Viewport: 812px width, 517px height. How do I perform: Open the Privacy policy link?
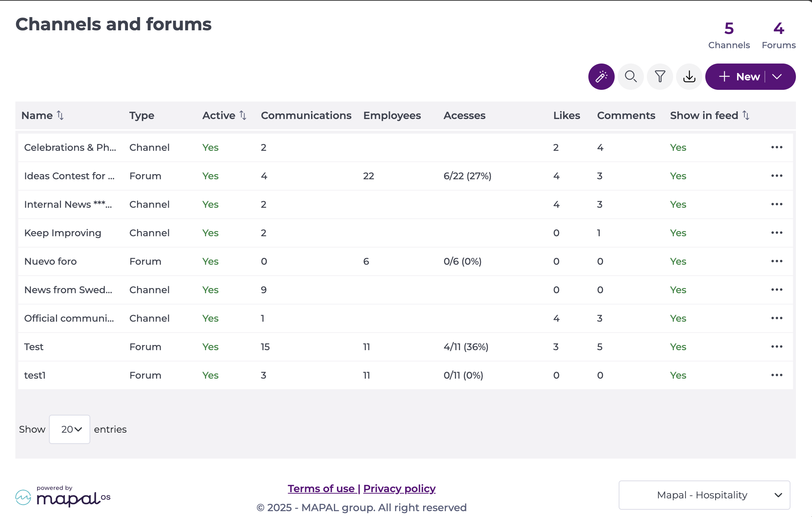point(399,488)
